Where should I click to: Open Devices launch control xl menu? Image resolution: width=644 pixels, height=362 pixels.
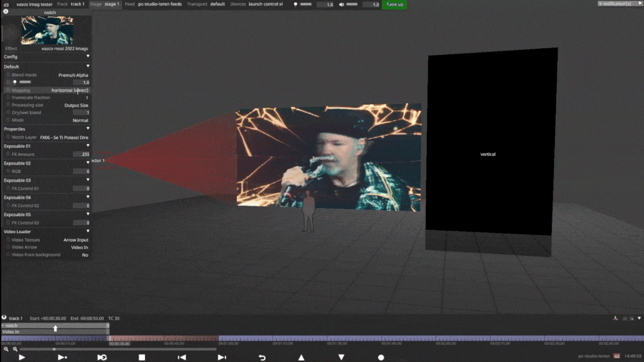257,4
